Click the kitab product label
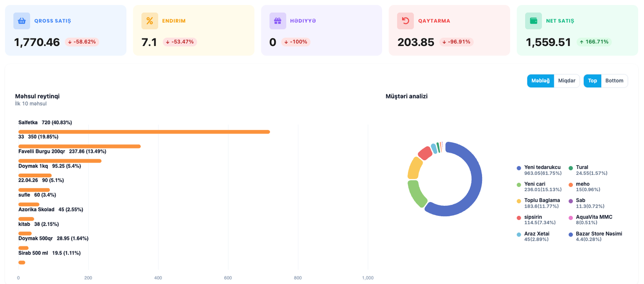 24,224
